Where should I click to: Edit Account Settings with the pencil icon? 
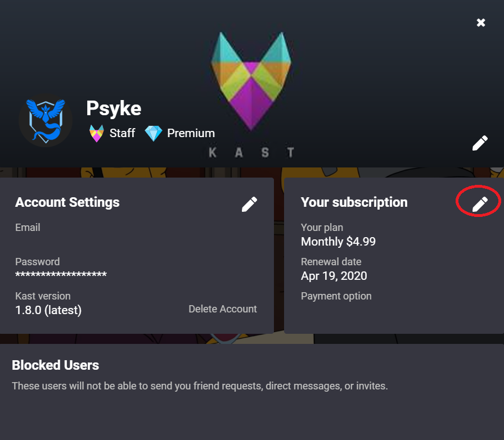[249, 204]
